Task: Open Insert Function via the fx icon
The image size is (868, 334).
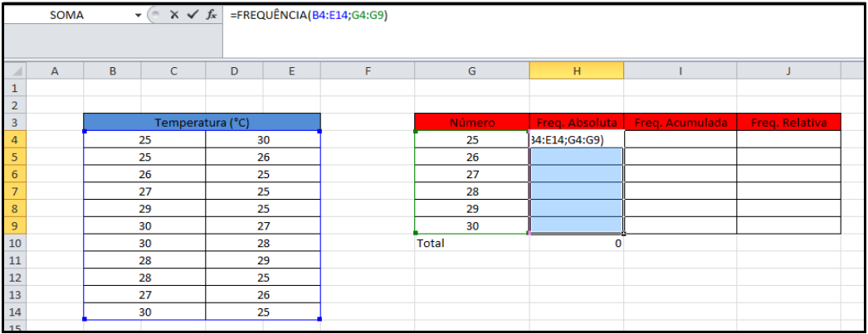Action: 212,16
